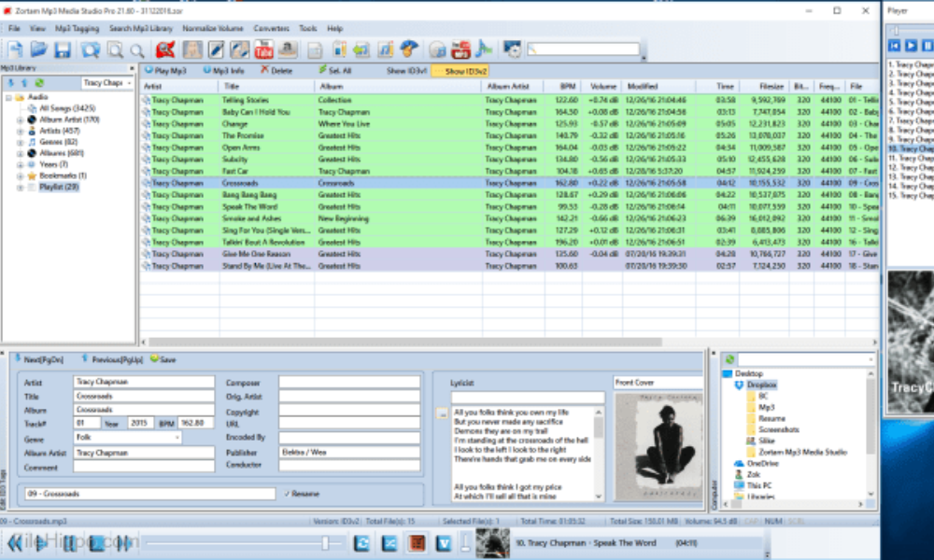Click the red search-with-X toolbar icon
Viewport: 934px width, 560px height.
click(x=165, y=50)
